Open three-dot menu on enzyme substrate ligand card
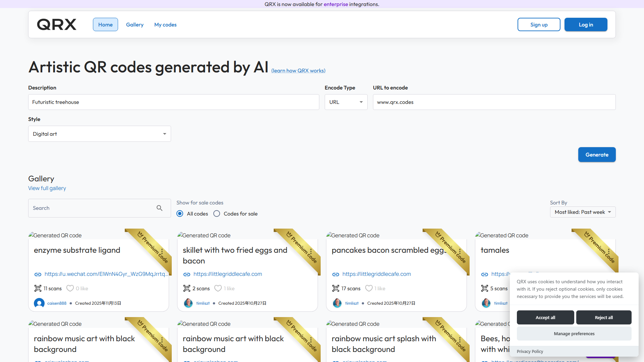Screen dimensions: 644x362 (162, 252)
